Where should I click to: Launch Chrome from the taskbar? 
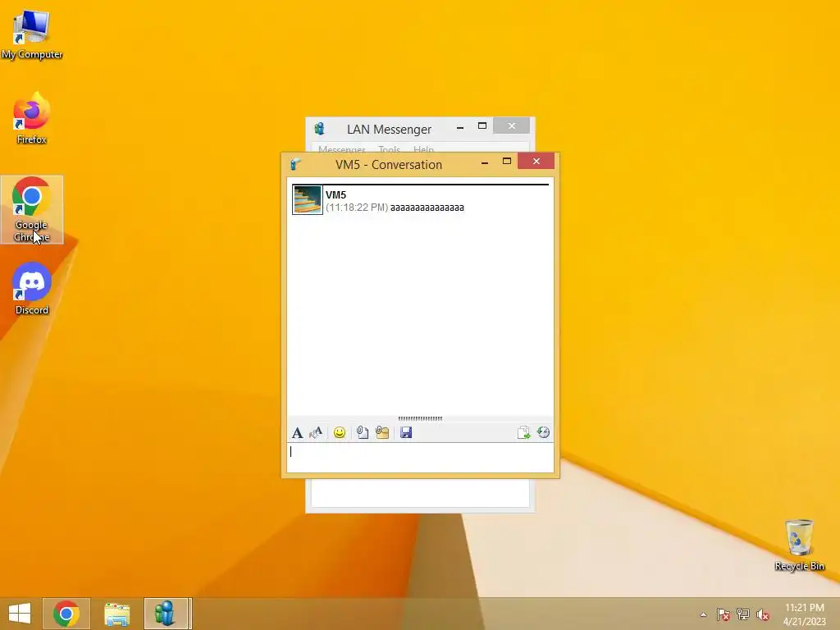pos(66,614)
